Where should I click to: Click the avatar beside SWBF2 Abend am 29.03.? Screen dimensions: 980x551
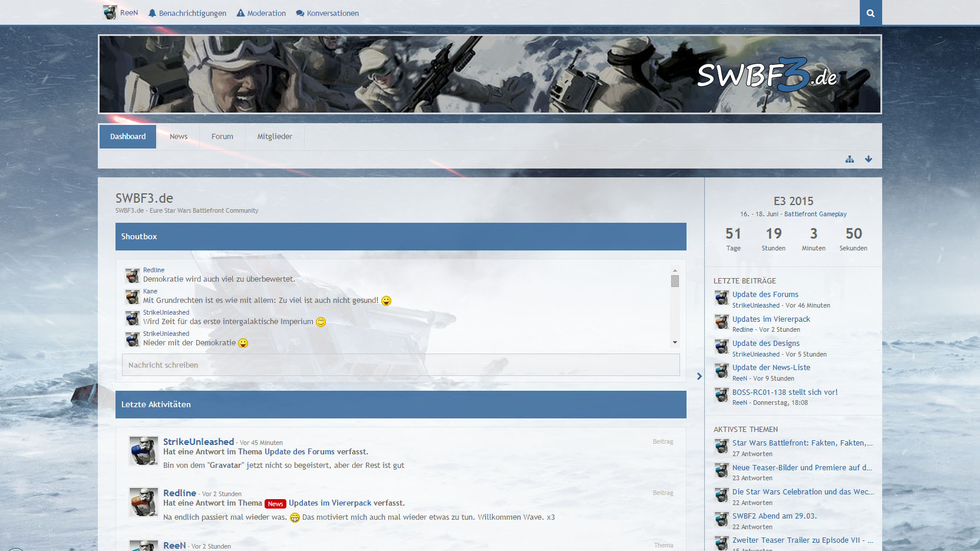point(722,519)
